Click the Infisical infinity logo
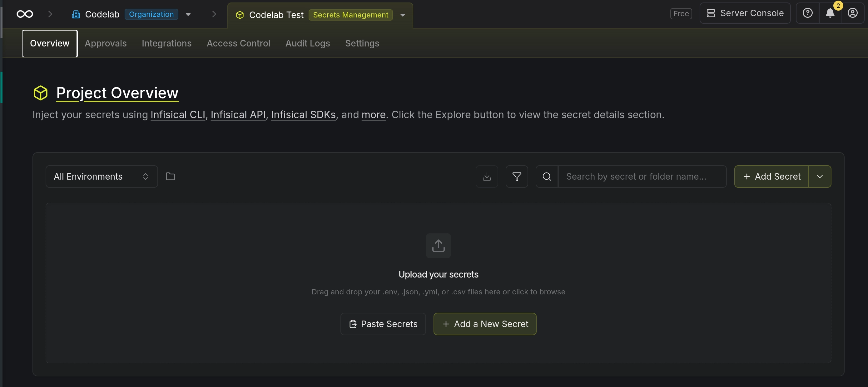This screenshot has height=387, width=868. point(25,14)
